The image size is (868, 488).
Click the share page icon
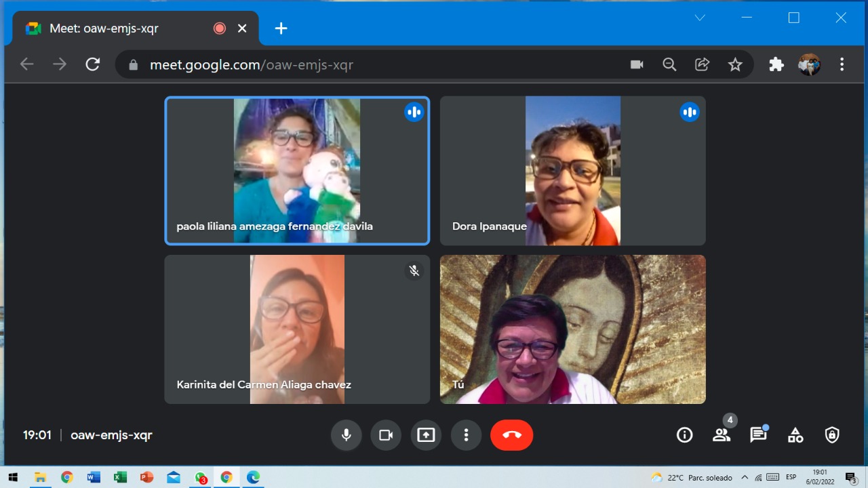click(703, 64)
